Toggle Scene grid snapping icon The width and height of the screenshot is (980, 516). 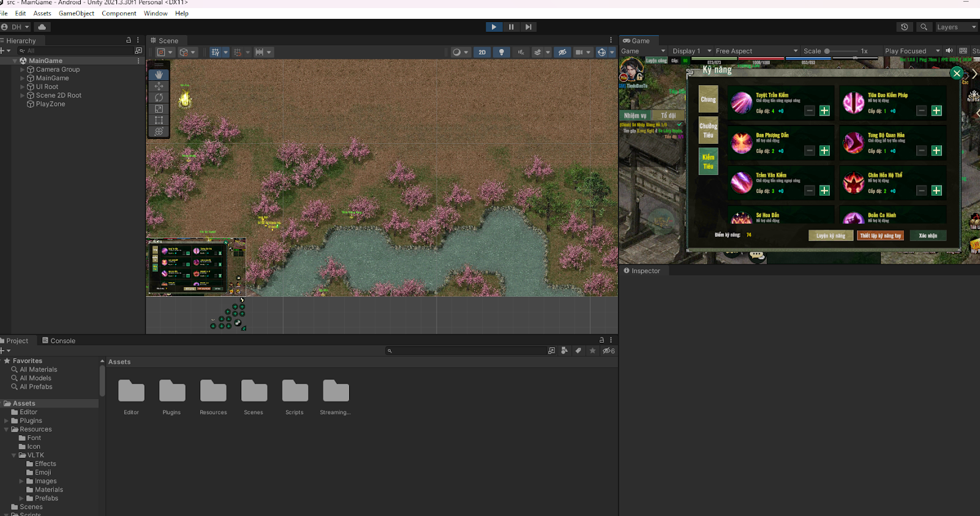point(238,52)
